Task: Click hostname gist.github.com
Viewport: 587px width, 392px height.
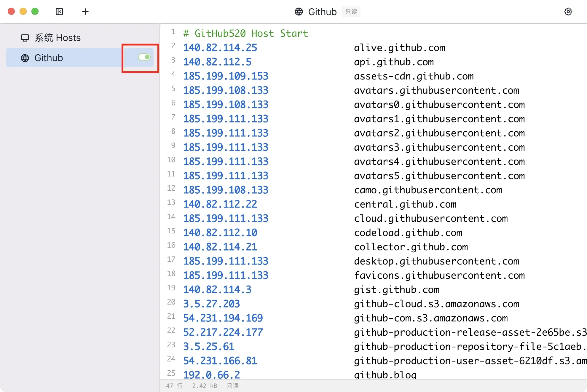Action: pos(397,289)
